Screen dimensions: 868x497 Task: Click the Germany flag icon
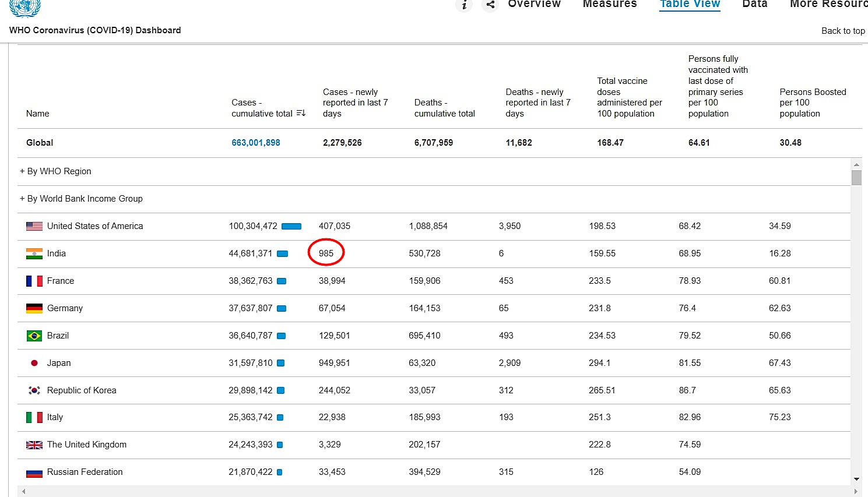[34, 308]
